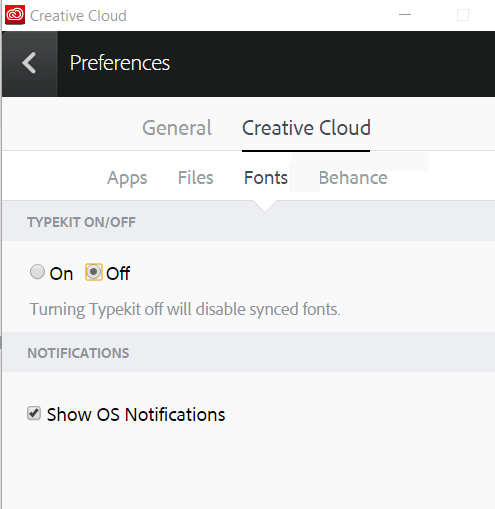
Task: Uncheck Show OS Notifications checkbox
Action: tap(34, 413)
